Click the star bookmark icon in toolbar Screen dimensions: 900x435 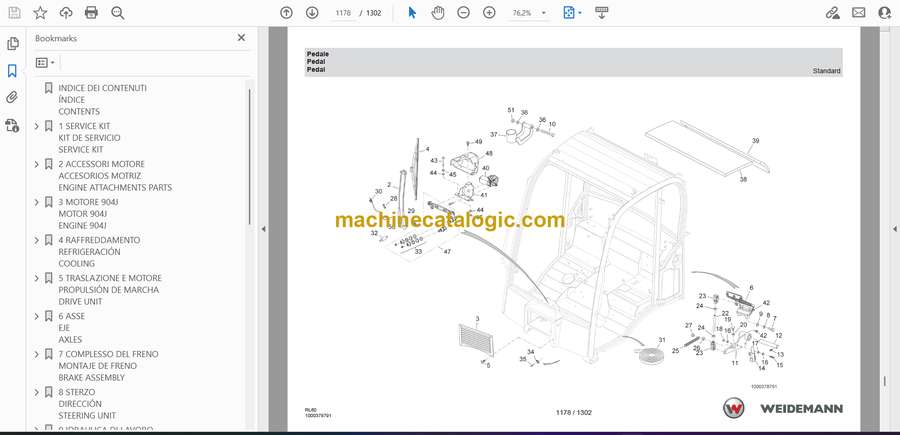[x=40, y=13]
